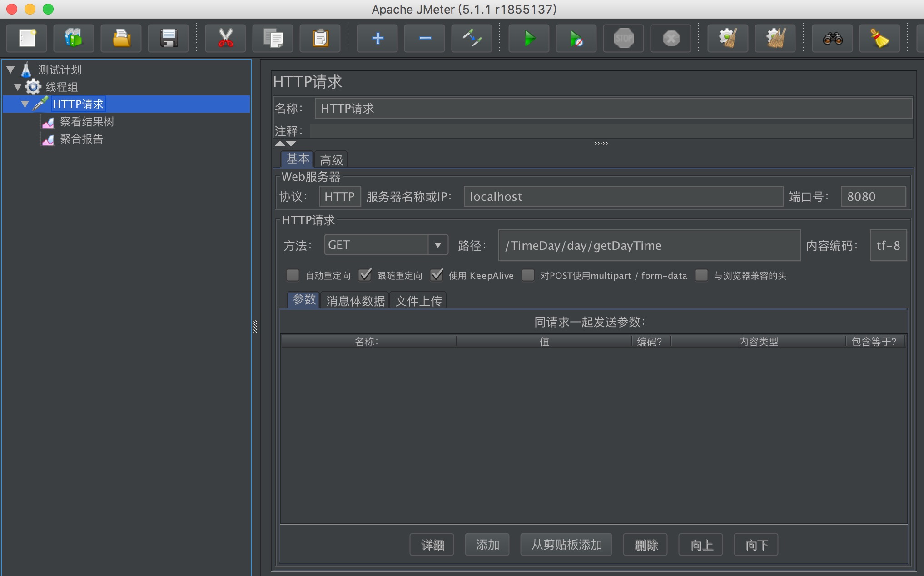Click the 包含等于? column header
This screenshot has height=576, width=924.
[x=875, y=341]
